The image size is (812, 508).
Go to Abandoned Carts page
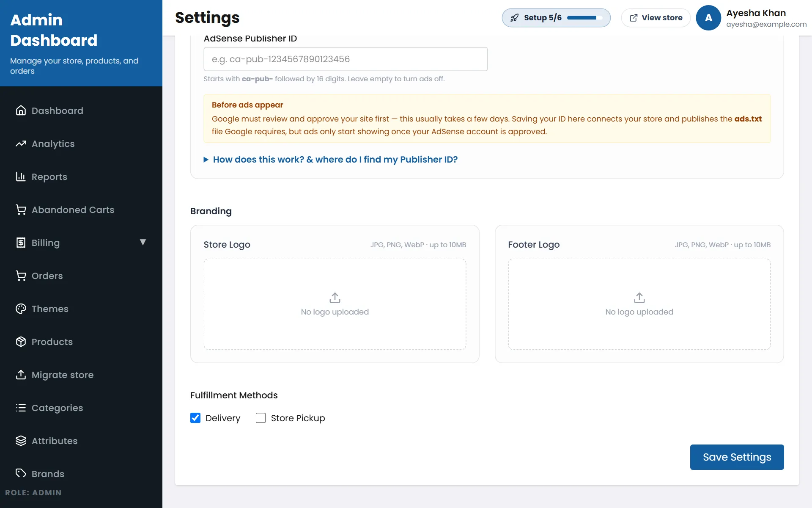tap(81, 210)
